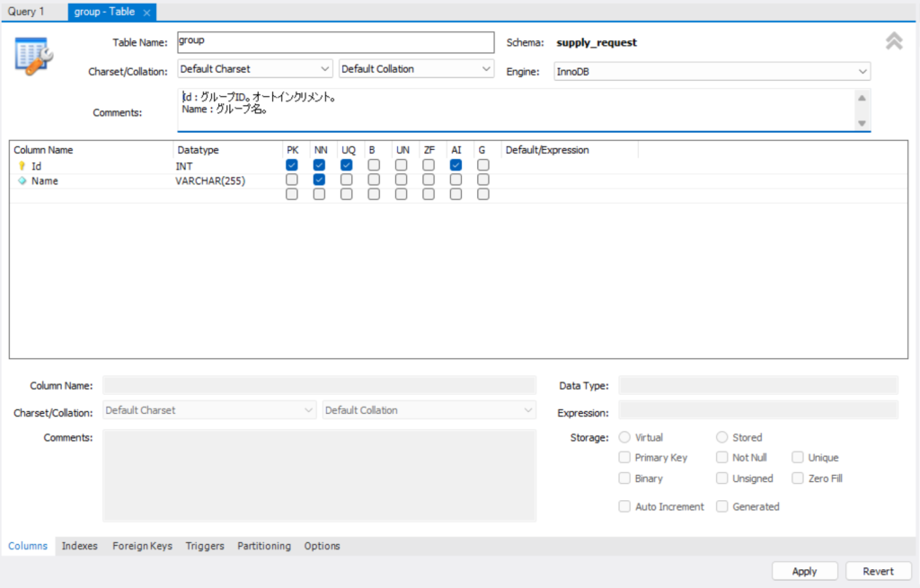Open the table Default Charset dropdown
The width and height of the screenshot is (920, 588).
255,69
